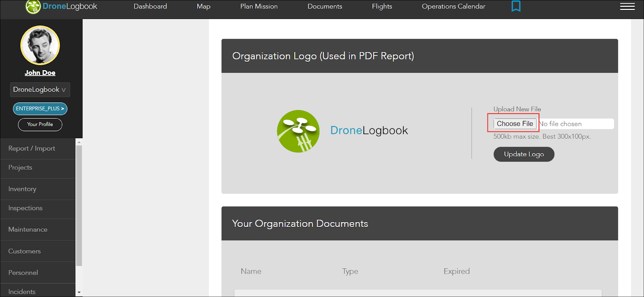Open Inventory in the sidebar
This screenshot has width=644, height=297.
(38, 189)
